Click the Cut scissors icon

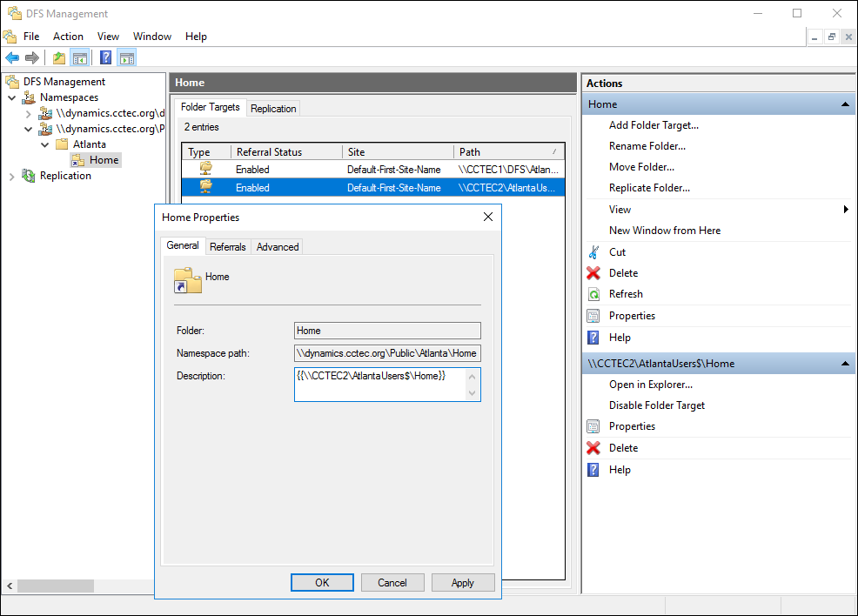(593, 252)
